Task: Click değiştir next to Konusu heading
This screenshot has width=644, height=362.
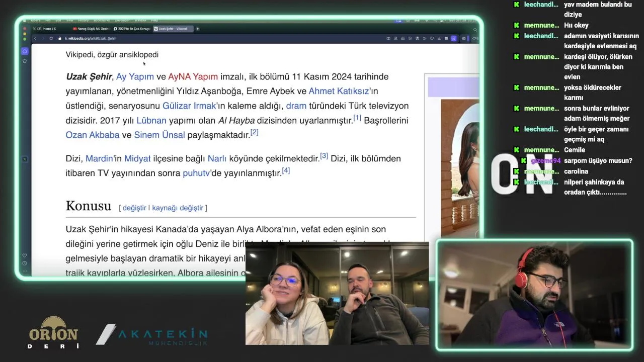Action: pyautogui.click(x=134, y=208)
